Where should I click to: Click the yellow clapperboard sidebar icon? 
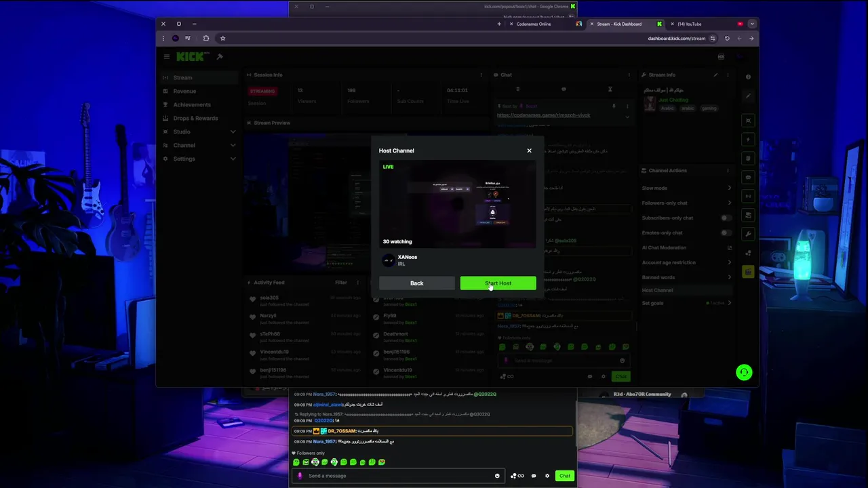point(748,272)
